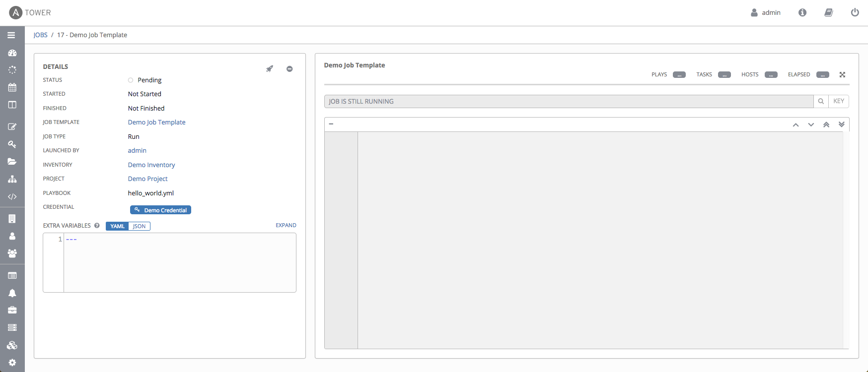This screenshot has height=372, width=868.
Task: Move output down one step
Action: click(811, 124)
